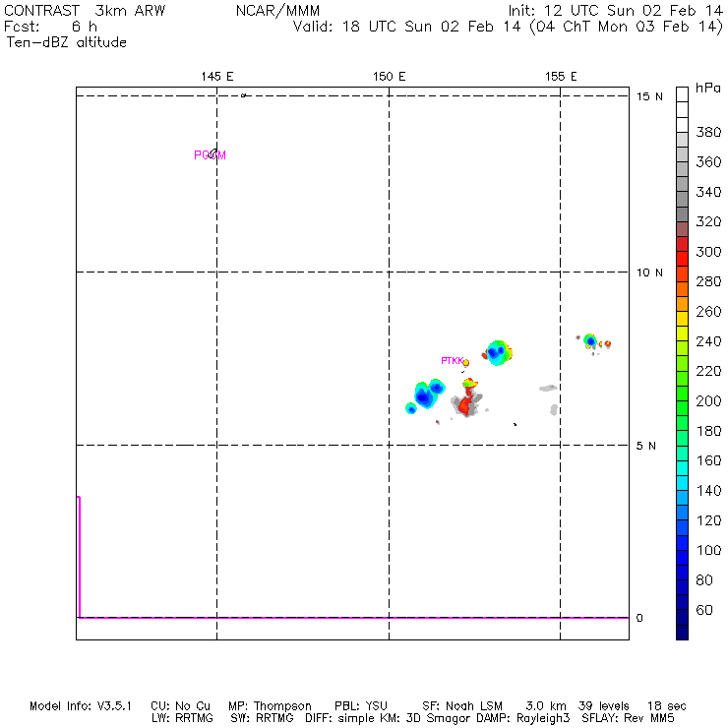The width and height of the screenshot is (728, 728).
Task: Click the magenta vertical line at map left
Action: pyautogui.click(x=80, y=557)
